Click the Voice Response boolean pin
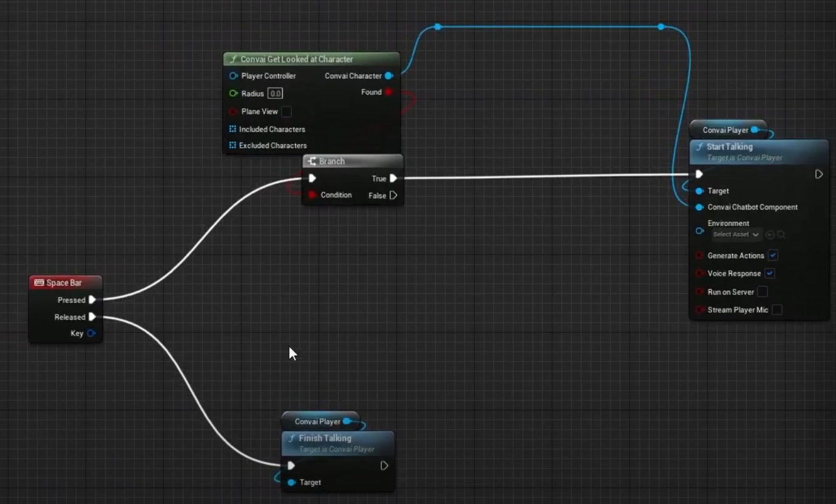This screenshot has width=836, height=504. click(699, 274)
